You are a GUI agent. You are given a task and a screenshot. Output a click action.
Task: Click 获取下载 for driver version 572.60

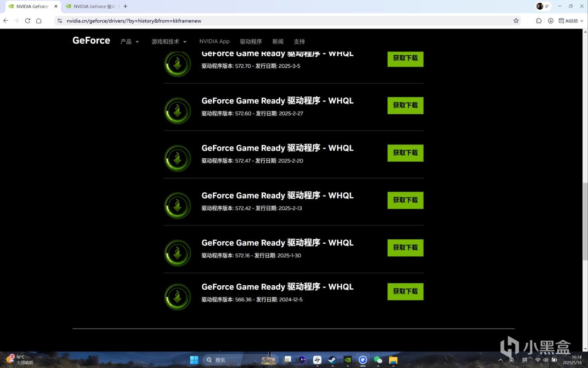[406, 105]
